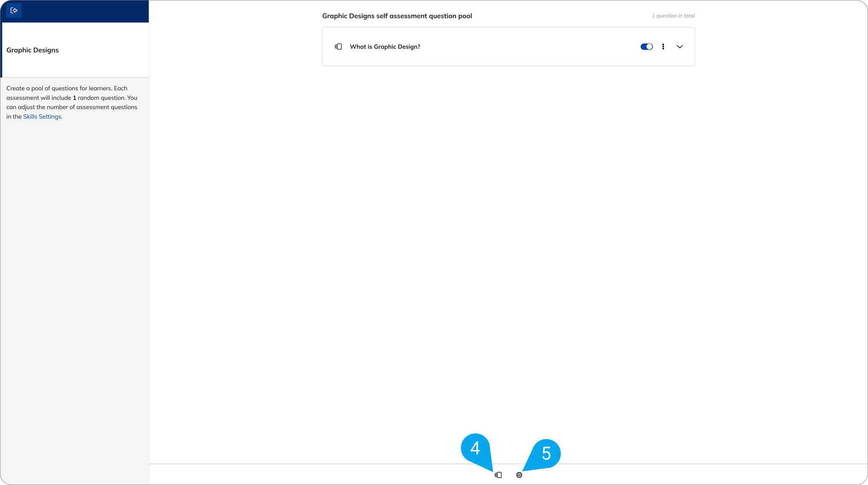Viewport: 868px width, 485px height.
Task: Open the three-dot options menu on the question card
Action: (663, 46)
